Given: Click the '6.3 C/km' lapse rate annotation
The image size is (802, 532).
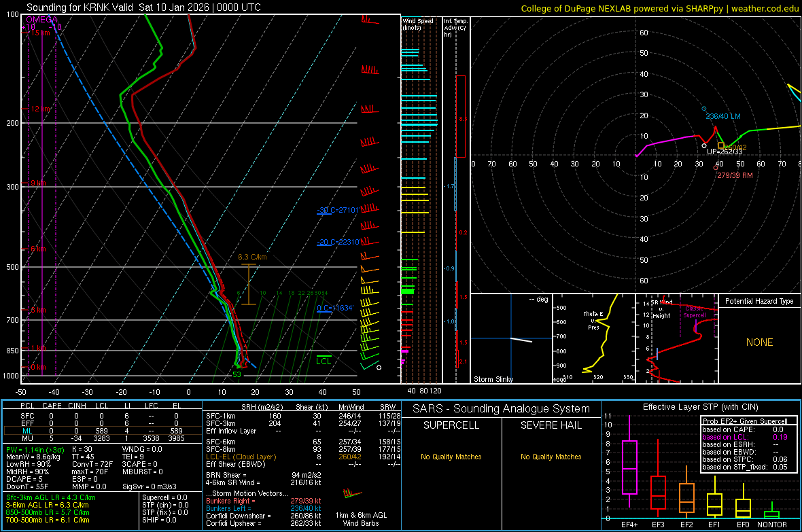Looking at the screenshot, I should click(253, 257).
